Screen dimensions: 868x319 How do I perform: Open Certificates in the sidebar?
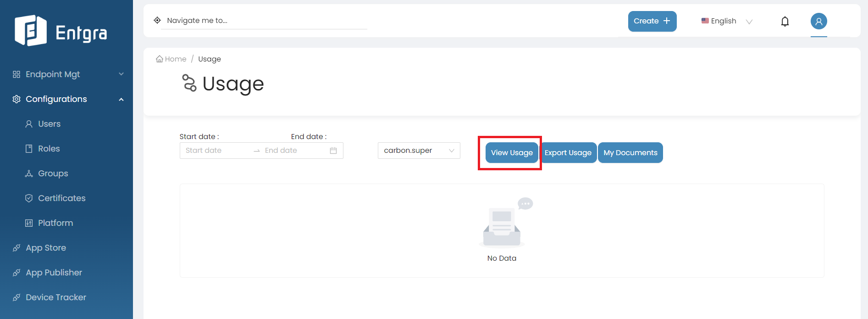[x=61, y=198]
